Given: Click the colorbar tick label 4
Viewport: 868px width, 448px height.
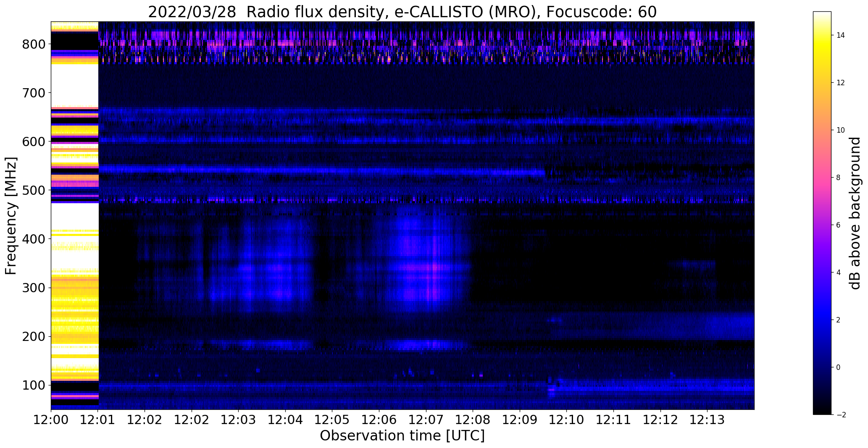Looking at the screenshot, I should click(x=838, y=272).
